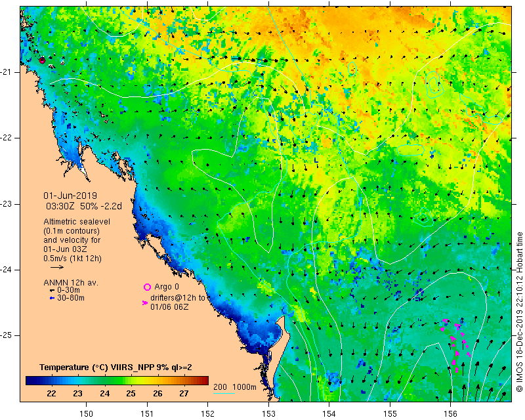Click longitude axis label 155

coord(390,414)
